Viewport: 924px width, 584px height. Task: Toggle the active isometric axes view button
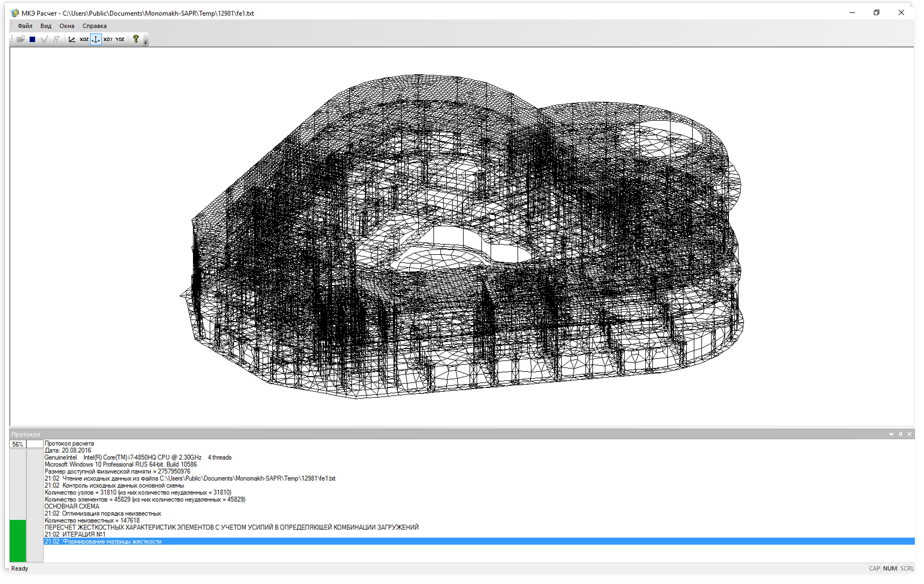click(96, 39)
